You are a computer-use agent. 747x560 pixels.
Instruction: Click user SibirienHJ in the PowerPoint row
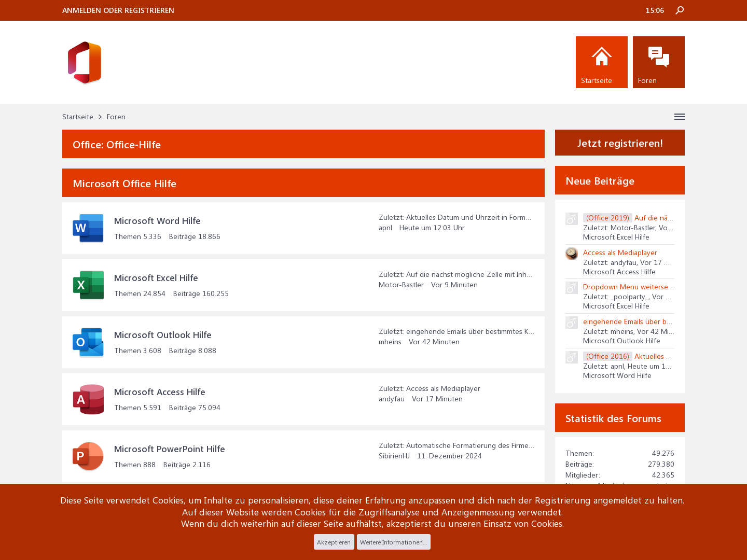click(x=394, y=456)
